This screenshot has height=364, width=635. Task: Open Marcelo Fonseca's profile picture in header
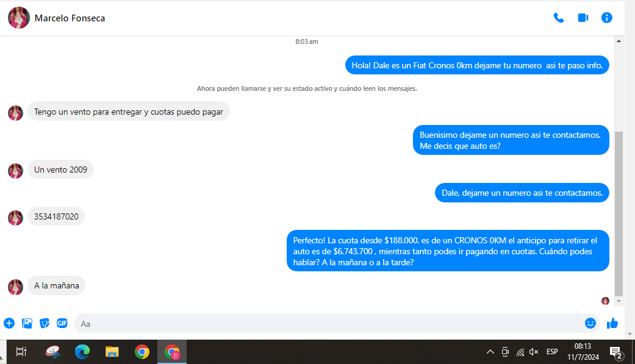pos(19,18)
